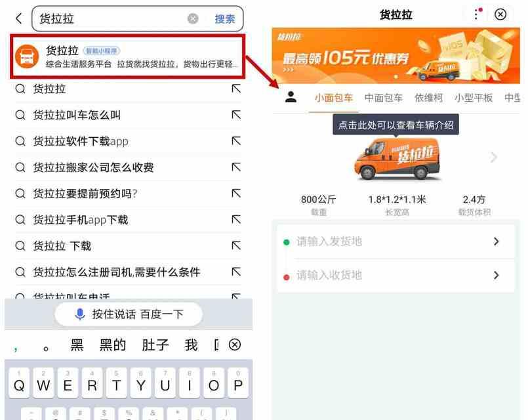The image size is (528, 420).
Task: Go back using the left arrow icon
Action: click(19, 18)
